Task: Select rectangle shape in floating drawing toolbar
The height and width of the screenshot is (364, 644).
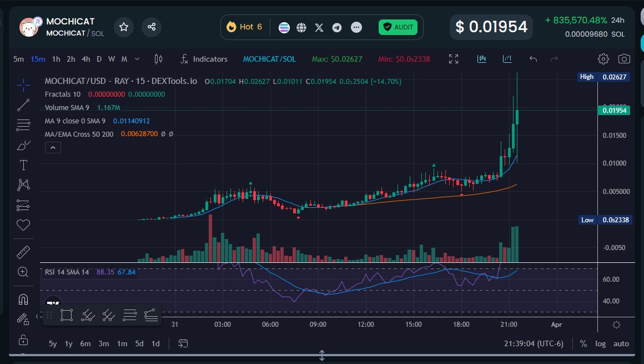Action: (67, 315)
